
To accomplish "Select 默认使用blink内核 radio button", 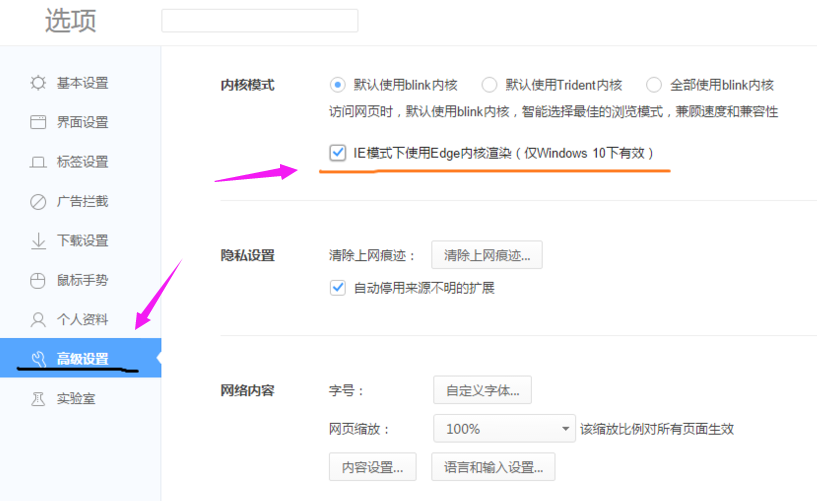I will [x=337, y=85].
